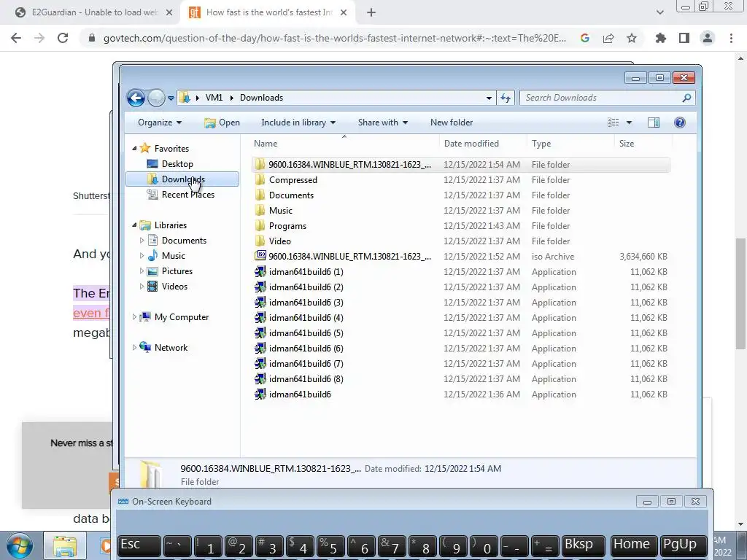The image size is (747, 560).
Task: Select Desktop in Favorites
Action: tap(177, 164)
